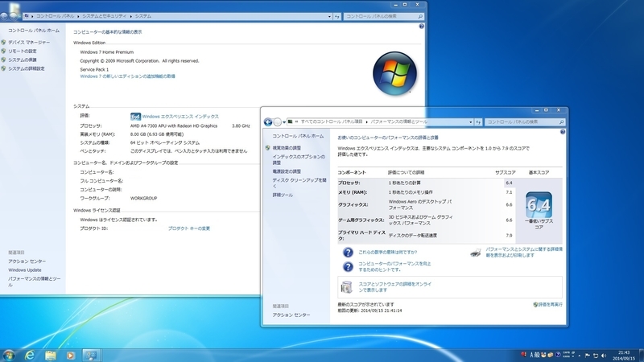Click question icon beside パフォーマンスを向上 hints link
Image resolution: width=644 pixels, height=362 pixels.
[348, 267]
